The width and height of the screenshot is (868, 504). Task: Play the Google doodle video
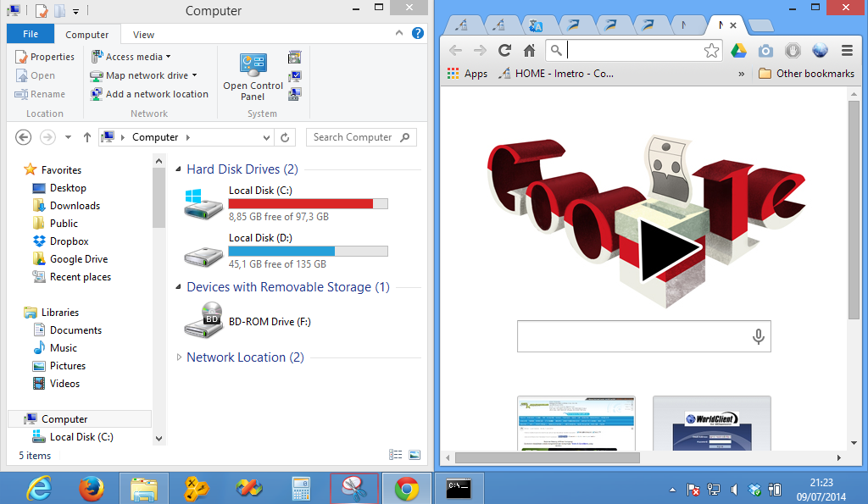pyautogui.click(x=669, y=250)
